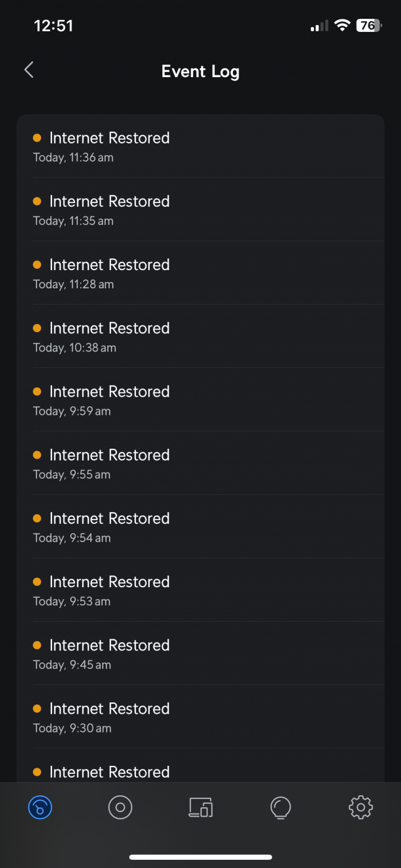401x868 pixels.
Task: Open the Internet Restored event at 9:30 am
Action: pyautogui.click(x=200, y=716)
